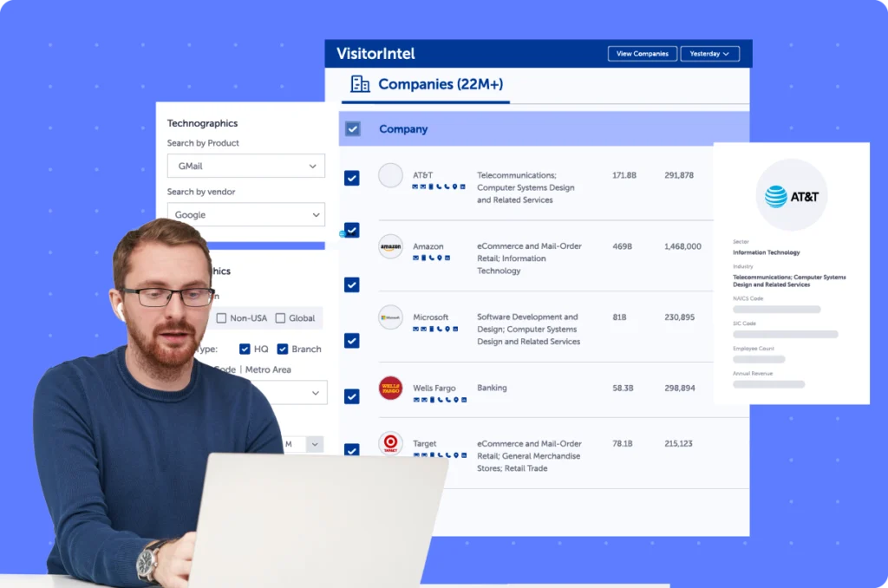Open the GMail product dropdown
This screenshot has height=588, width=888.
[x=245, y=166]
